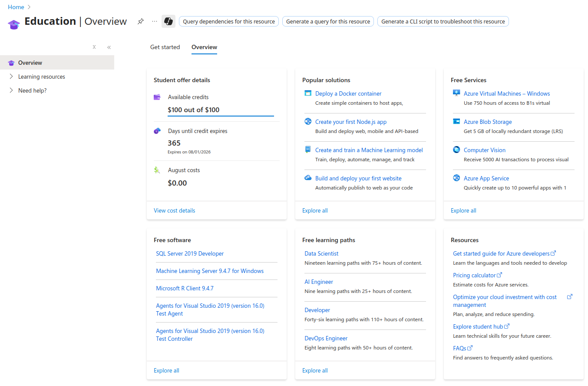Open AI Engineer learning path
Image resolution: width=588 pixels, height=386 pixels.
(319, 282)
